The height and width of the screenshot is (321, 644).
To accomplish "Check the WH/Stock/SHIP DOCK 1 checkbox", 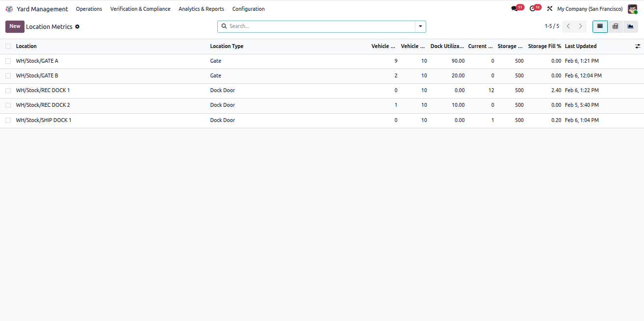I will 8,121.
